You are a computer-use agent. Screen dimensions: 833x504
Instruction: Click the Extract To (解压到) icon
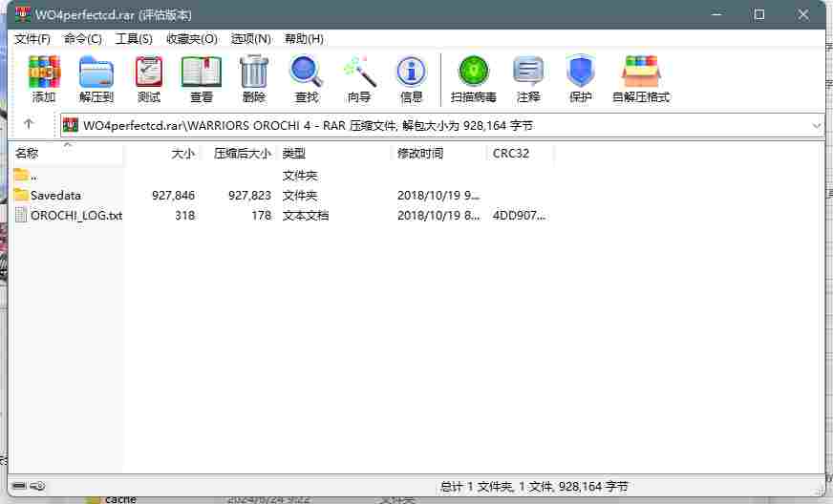click(96, 72)
